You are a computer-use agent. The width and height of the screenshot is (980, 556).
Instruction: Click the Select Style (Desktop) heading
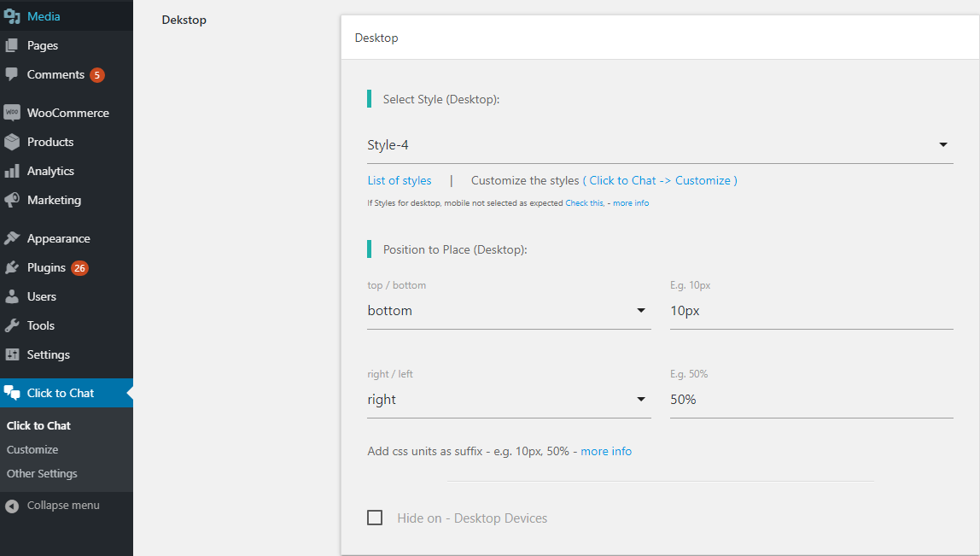point(441,99)
